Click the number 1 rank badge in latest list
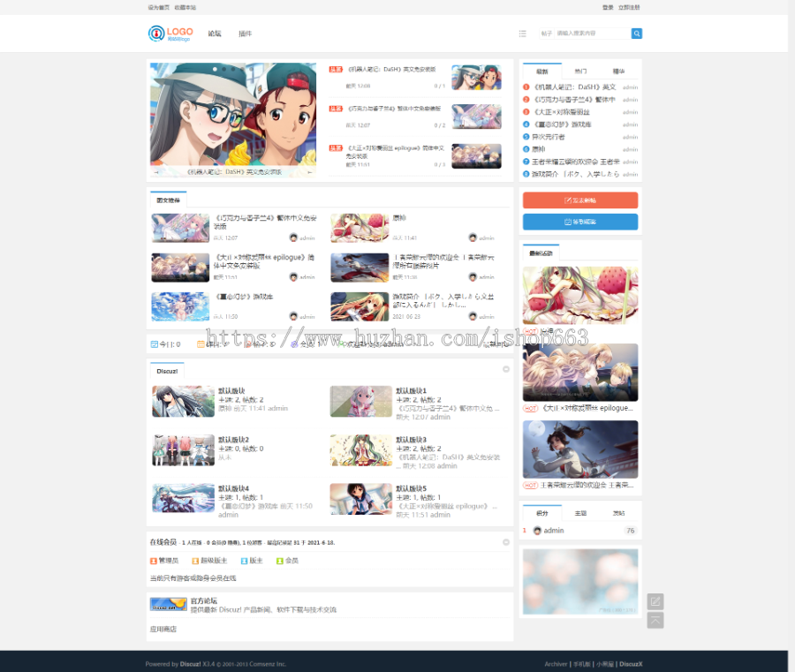This screenshot has width=795, height=672. tap(526, 87)
